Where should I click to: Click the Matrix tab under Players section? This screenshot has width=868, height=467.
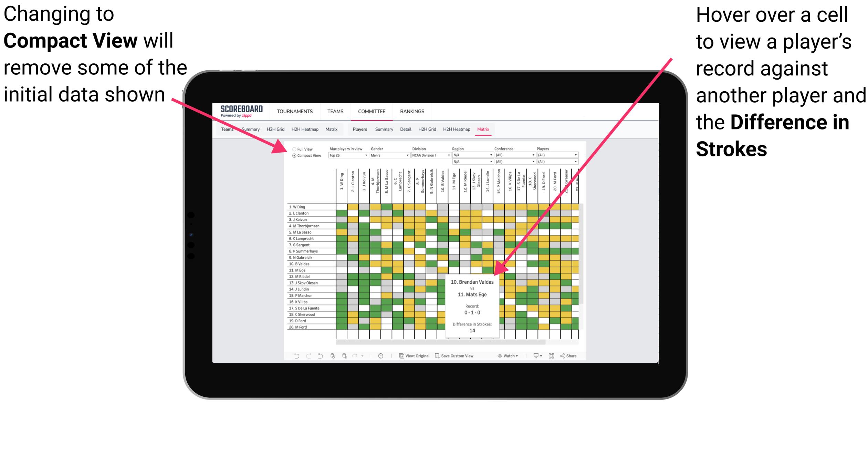point(502,129)
